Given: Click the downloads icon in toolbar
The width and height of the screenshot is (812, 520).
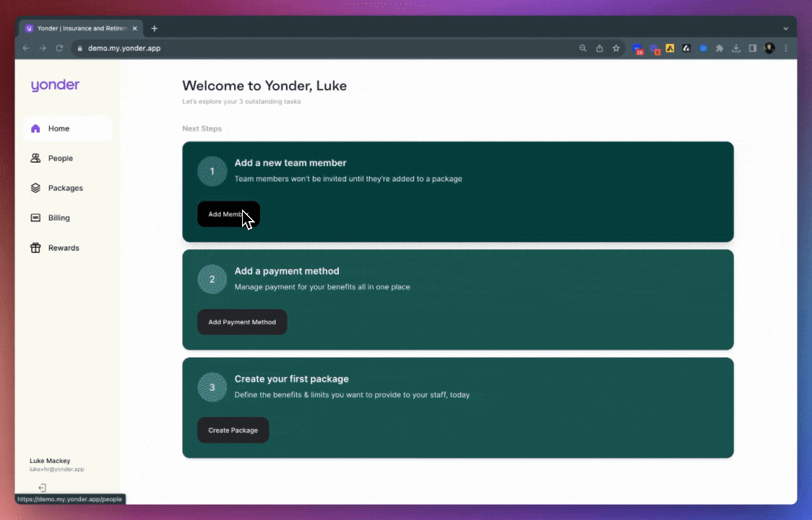Looking at the screenshot, I should [x=736, y=48].
